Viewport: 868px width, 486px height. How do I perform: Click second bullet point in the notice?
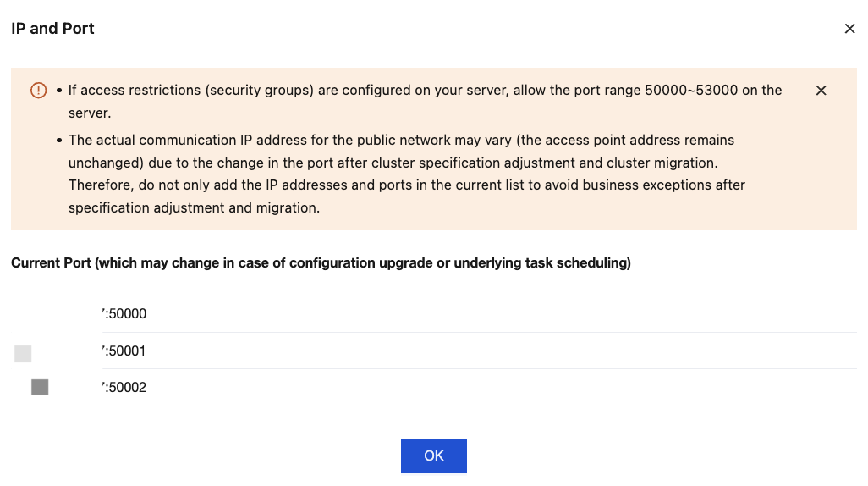pyautogui.click(x=59, y=140)
